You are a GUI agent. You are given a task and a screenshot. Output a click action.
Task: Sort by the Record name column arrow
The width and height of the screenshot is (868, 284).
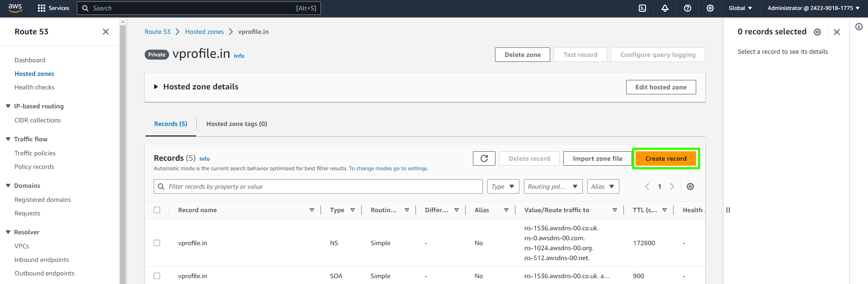312,210
